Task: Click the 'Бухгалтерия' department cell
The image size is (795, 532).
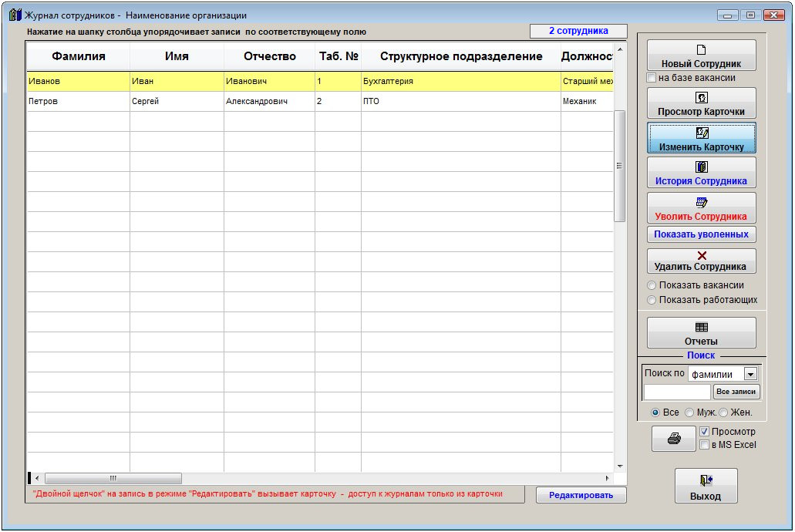Action: [461, 81]
